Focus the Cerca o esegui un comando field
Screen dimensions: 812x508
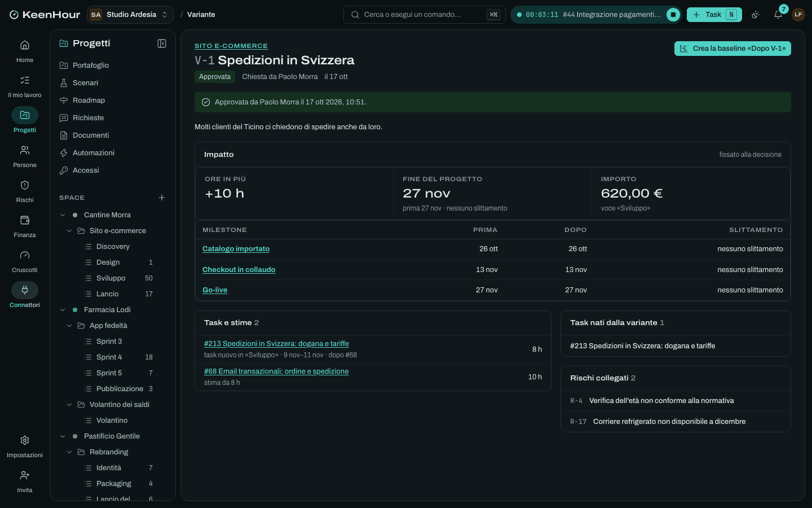pos(425,15)
